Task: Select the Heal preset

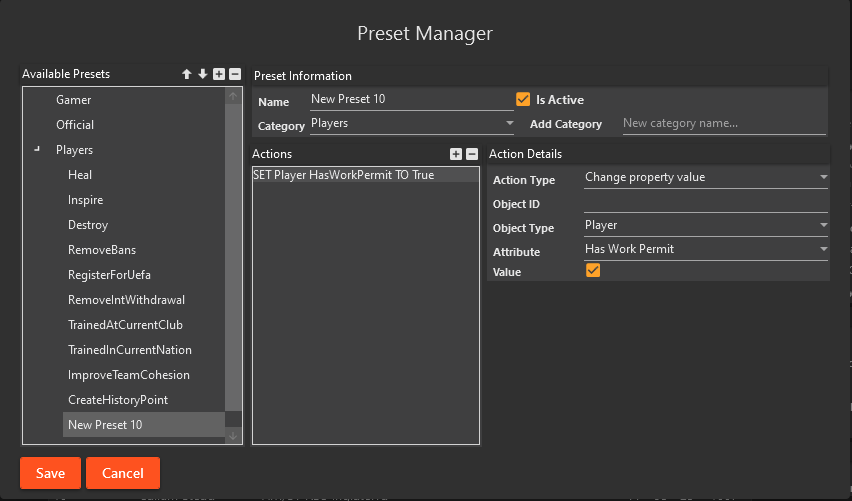Action: point(80,175)
